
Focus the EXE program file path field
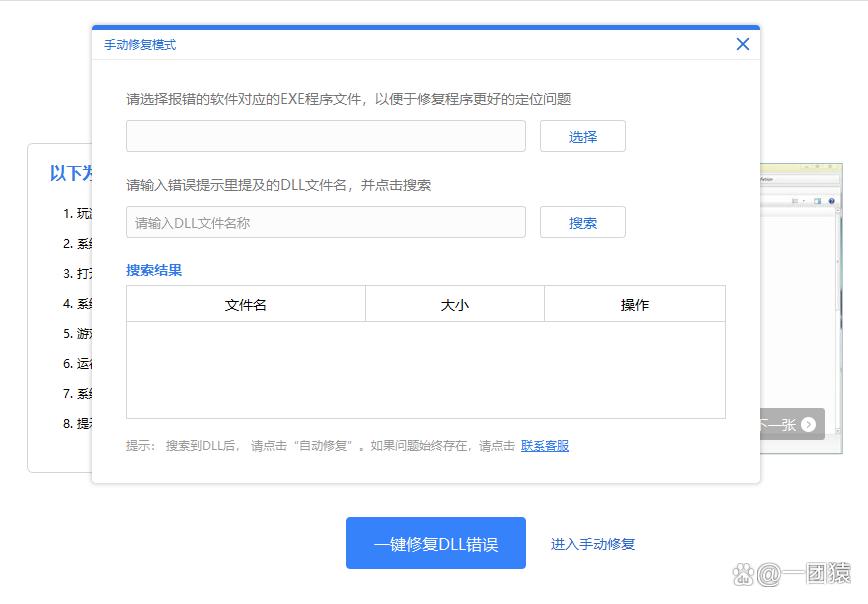[326, 136]
